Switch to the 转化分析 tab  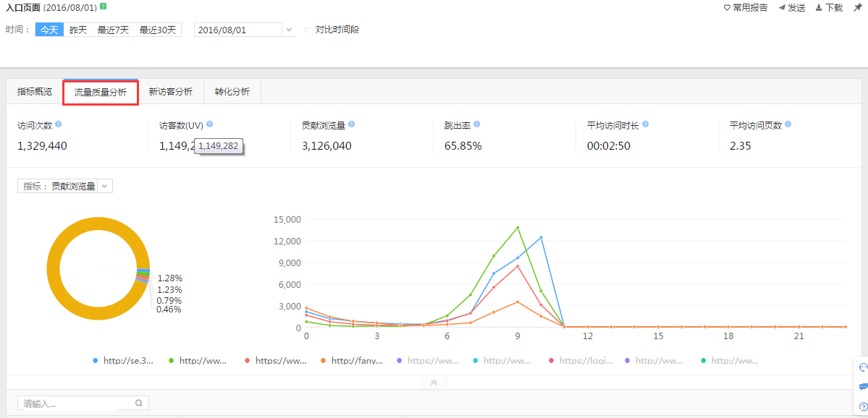[x=232, y=92]
